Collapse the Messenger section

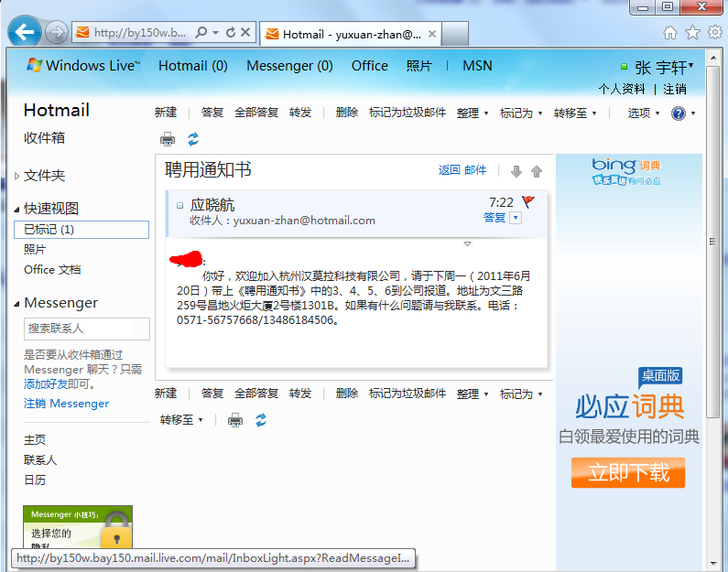click(16, 304)
